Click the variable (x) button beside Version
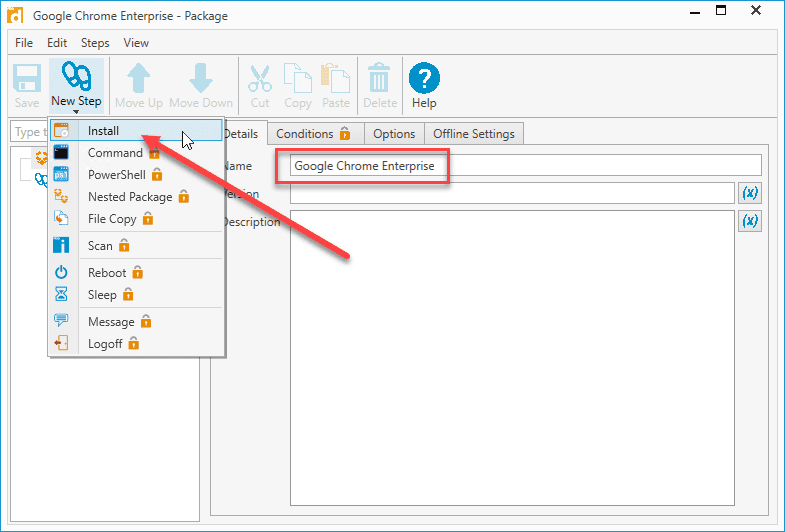Viewport: 785px width, 532px height. click(x=749, y=193)
